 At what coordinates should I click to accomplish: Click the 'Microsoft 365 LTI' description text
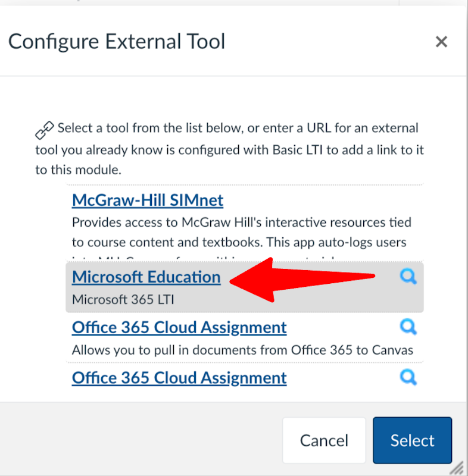pos(123,300)
